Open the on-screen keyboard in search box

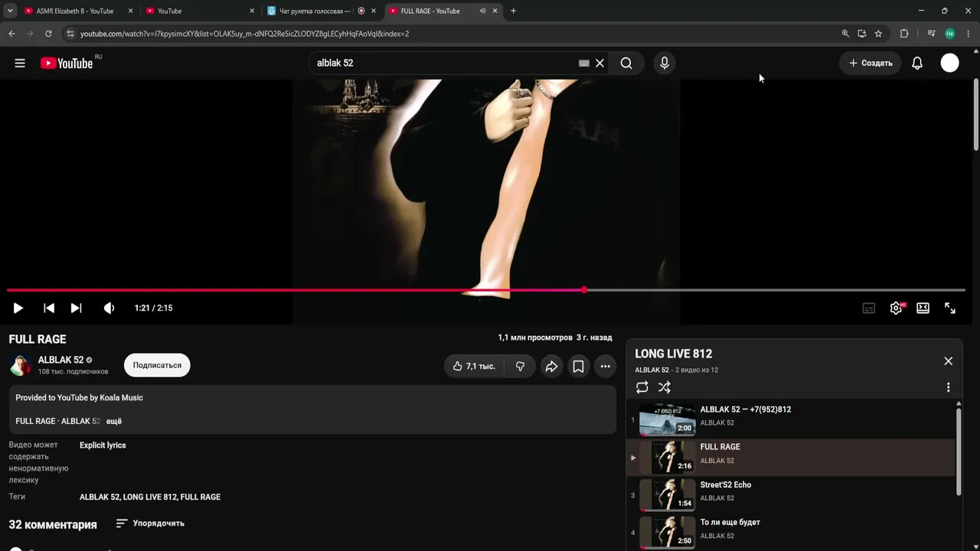point(584,64)
